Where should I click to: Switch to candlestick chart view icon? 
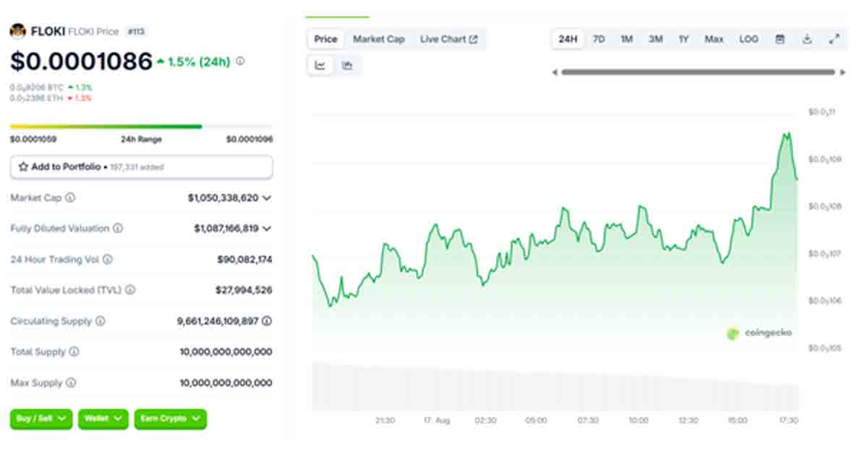pos(347,65)
